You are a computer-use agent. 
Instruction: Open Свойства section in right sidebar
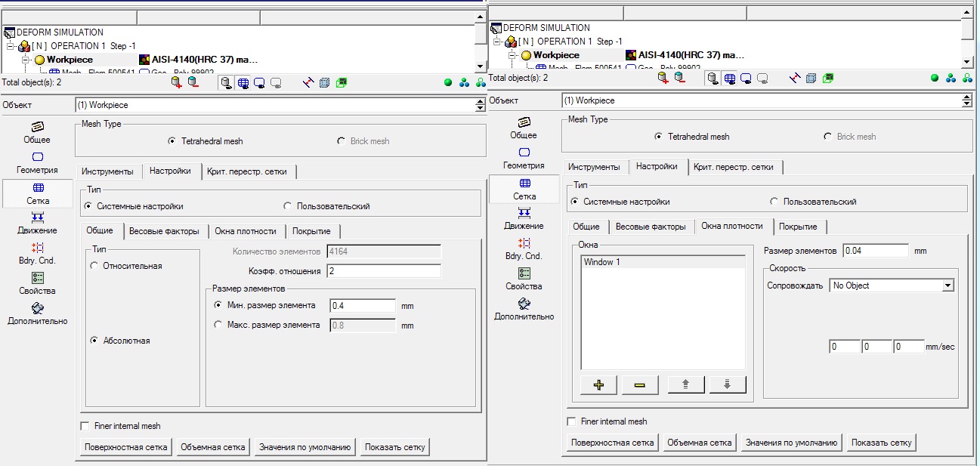[x=524, y=279]
